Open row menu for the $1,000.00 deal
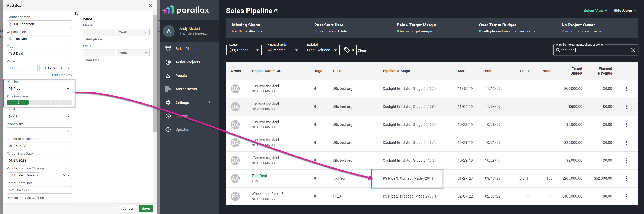The width and height of the screenshot is (644, 214). click(x=627, y=125)
